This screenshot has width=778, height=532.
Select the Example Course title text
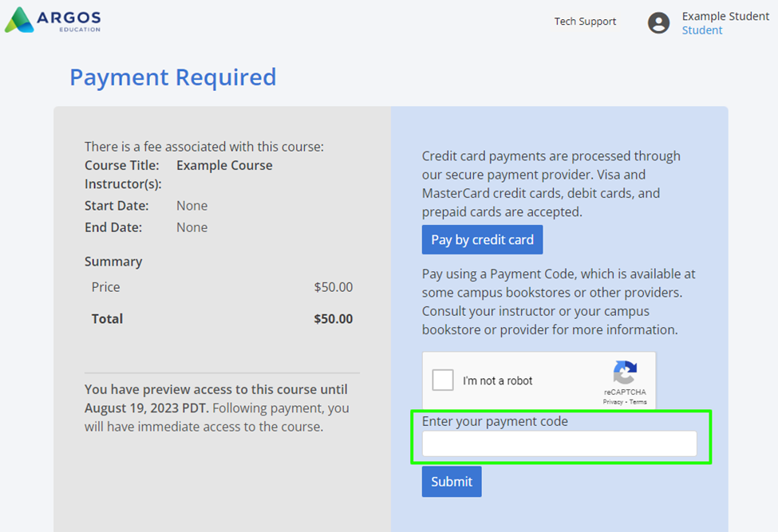point(224,165)
